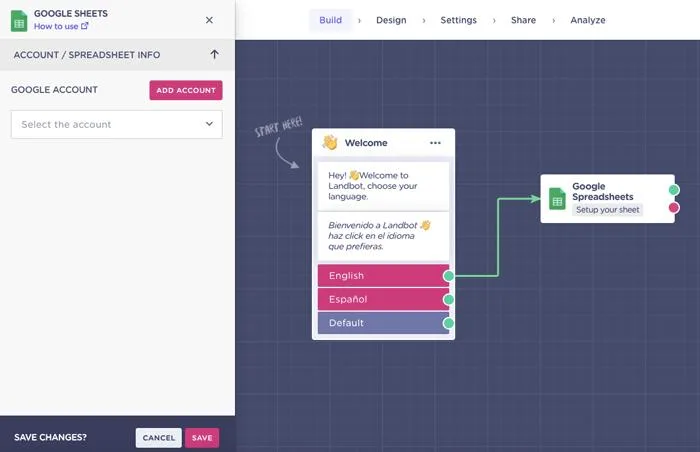This screenshot has width=700, height=452.
Task: Click the Default option button
Action: point(383,323)
